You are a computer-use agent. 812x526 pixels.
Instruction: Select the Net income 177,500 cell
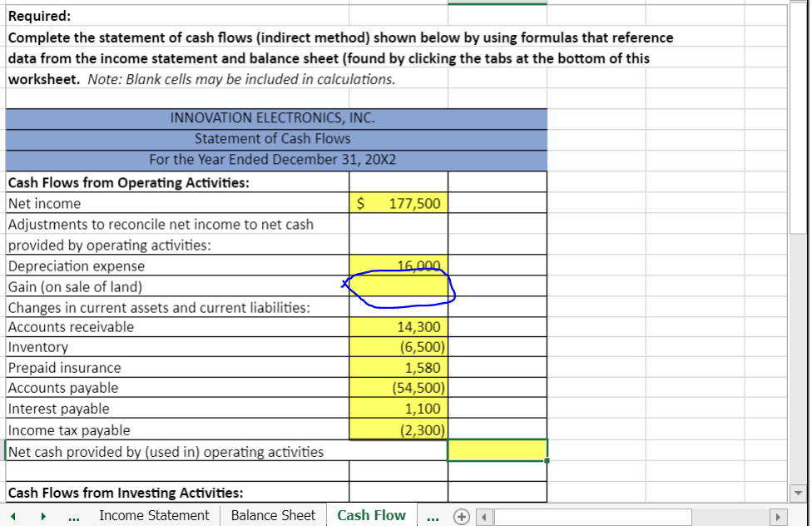(398, 202)
